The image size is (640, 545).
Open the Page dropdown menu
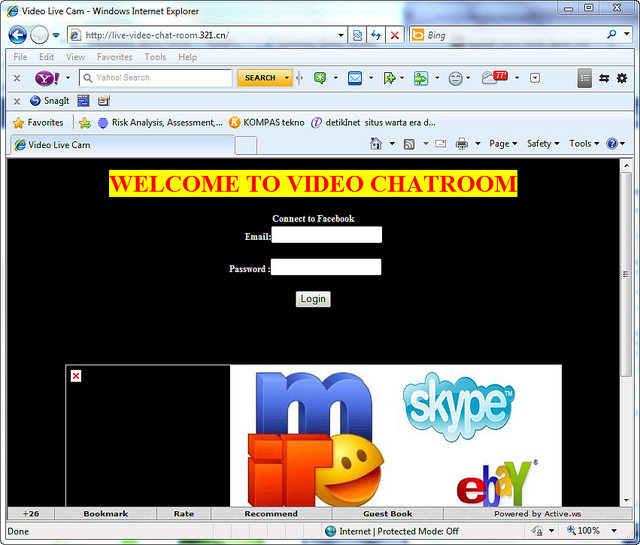pyautogui.click(x=503, y=144)
